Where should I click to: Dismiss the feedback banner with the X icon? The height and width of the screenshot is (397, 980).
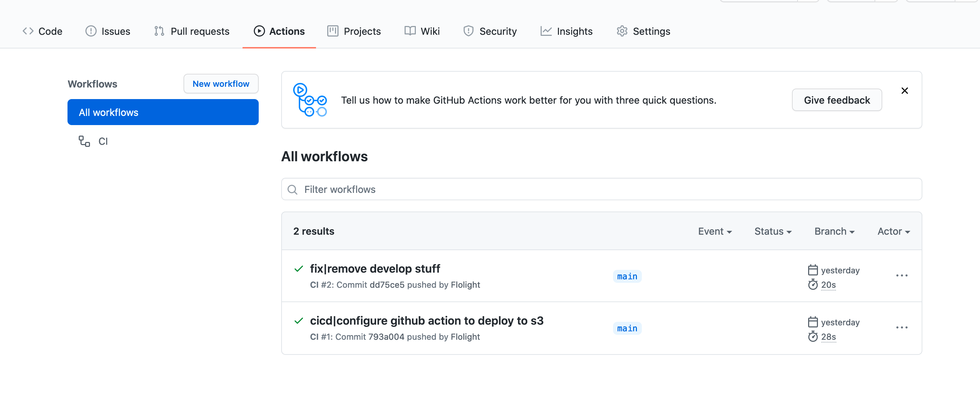[x=904, y=91]
